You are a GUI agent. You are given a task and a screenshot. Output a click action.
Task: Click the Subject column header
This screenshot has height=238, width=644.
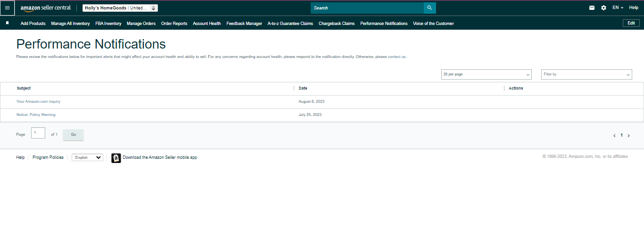coord(24,88)
